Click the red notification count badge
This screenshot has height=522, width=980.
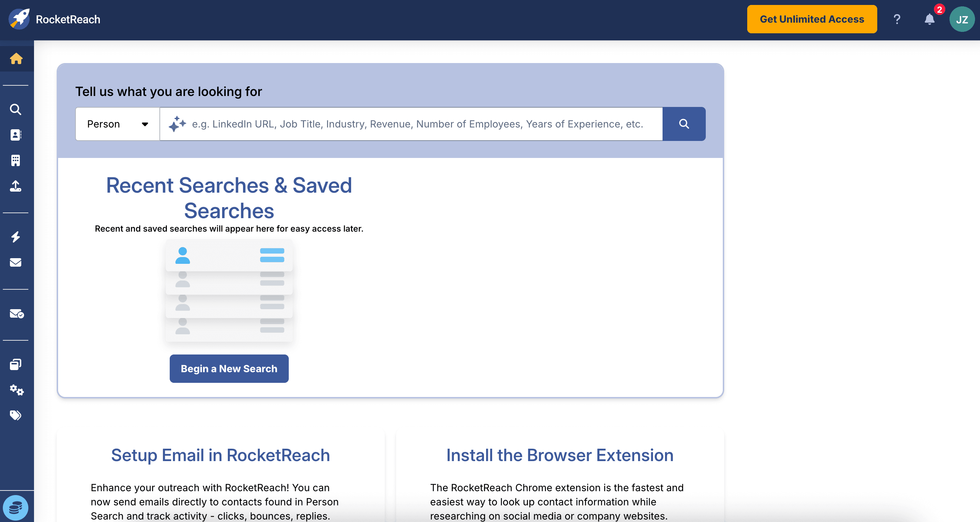(x=940, y=9)
